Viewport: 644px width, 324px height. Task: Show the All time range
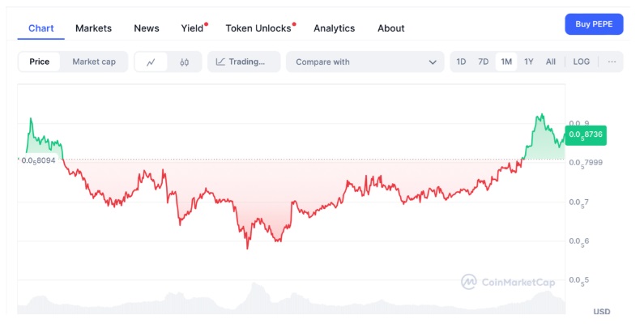(x=551, y=62)
